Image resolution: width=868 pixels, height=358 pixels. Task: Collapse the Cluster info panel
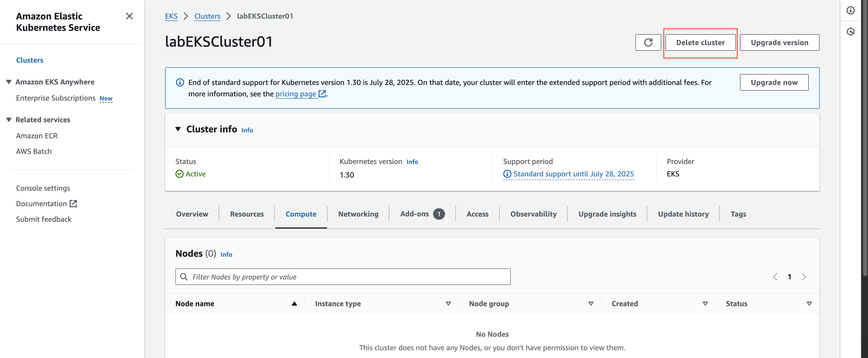[178, 129]
